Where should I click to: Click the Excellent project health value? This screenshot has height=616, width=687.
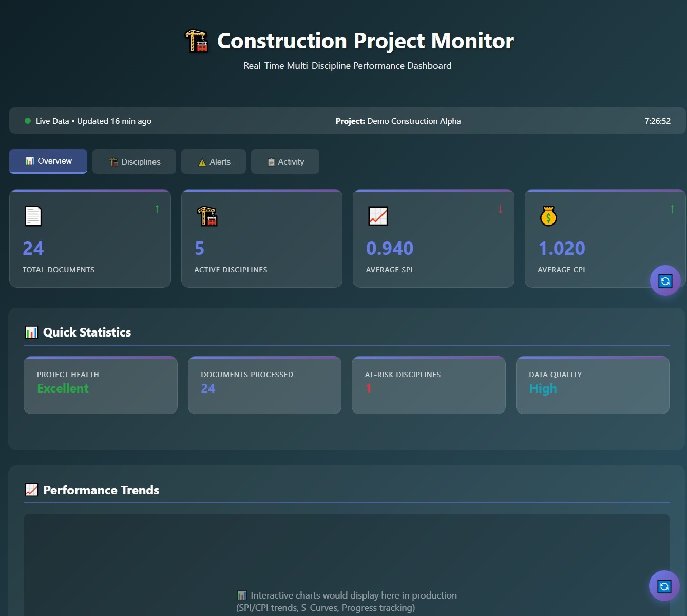63,388
